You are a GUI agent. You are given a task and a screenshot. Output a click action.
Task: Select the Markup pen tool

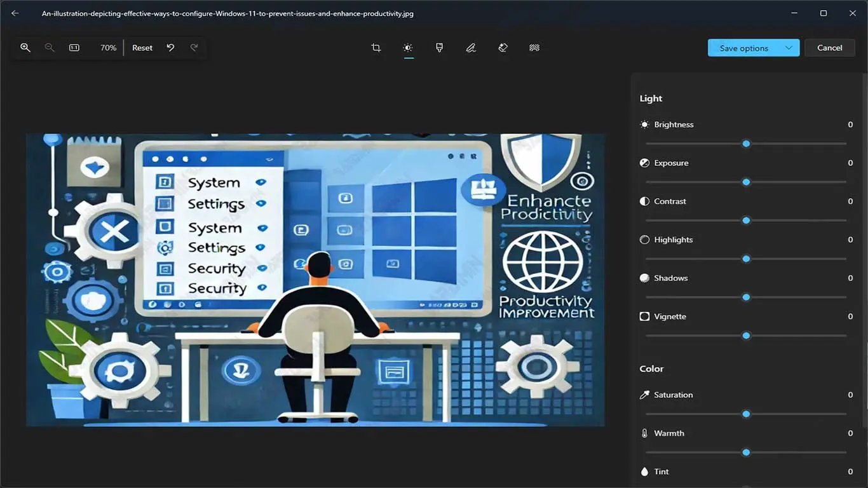(x=471, y=48)
